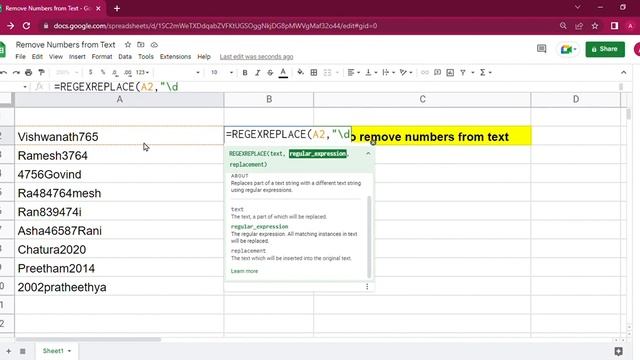The width and height of the screenshot is (640, 360).
Task: Open the Insert menu
Action: pyautogui.click(x=77, y=57)
